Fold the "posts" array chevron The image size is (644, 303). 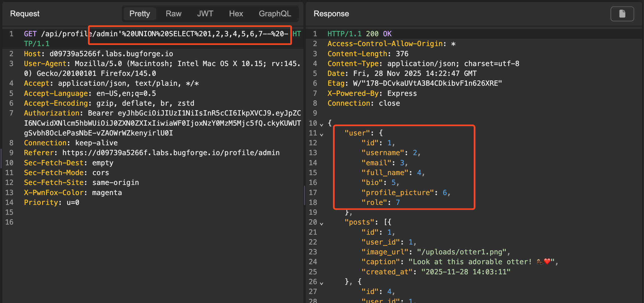pyautogui.click(x=322, y=223)
